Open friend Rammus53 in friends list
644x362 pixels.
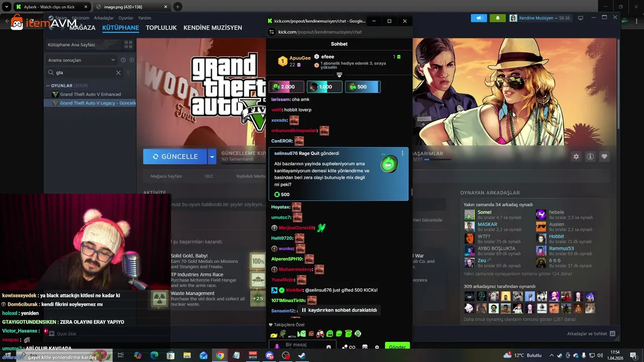pos(564,251)
